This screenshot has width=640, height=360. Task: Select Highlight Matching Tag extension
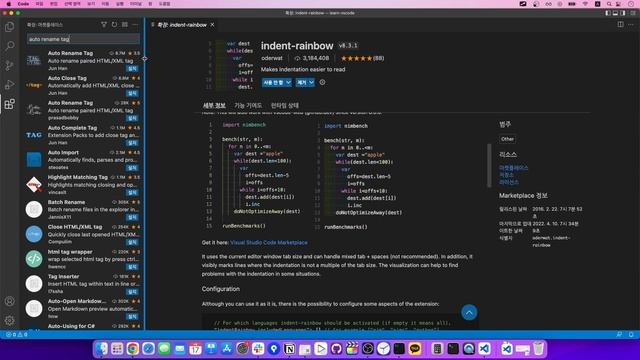tap(83, 185)
